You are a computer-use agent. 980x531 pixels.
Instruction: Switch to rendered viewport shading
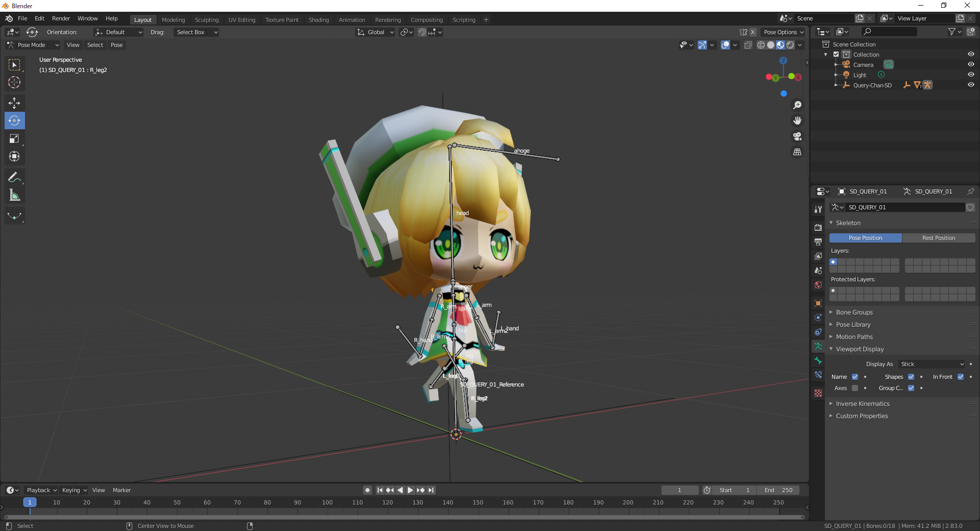(790, 45)
